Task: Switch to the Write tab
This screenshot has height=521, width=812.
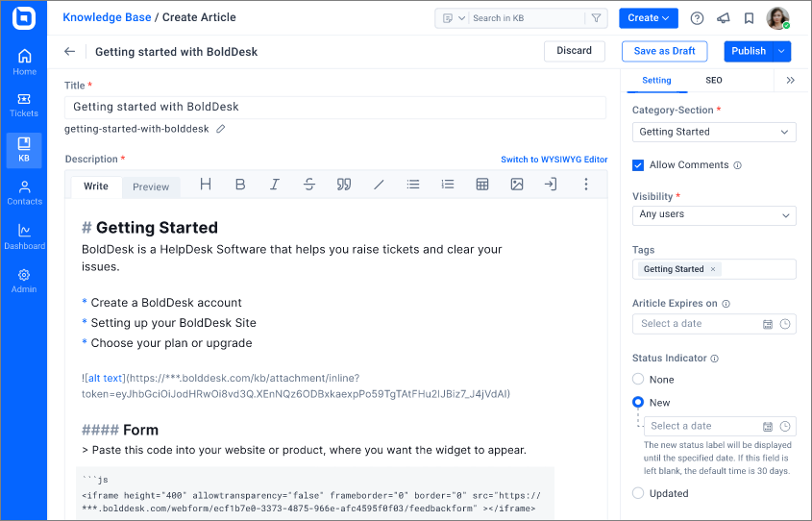Action: (96, 186)
